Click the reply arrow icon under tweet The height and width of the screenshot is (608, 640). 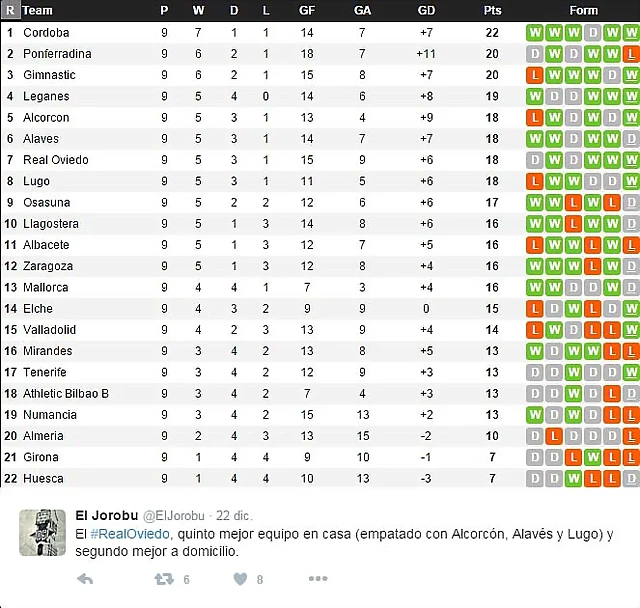(85, 579)
